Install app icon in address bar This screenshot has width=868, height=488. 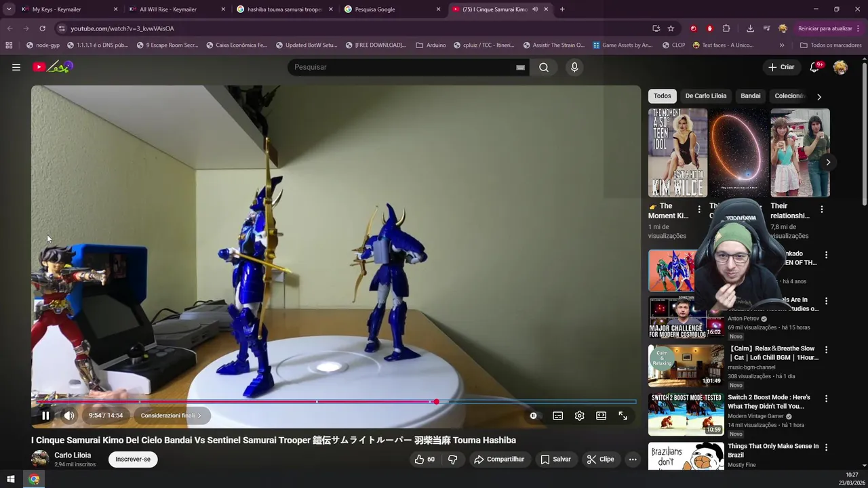pos(656,28)
